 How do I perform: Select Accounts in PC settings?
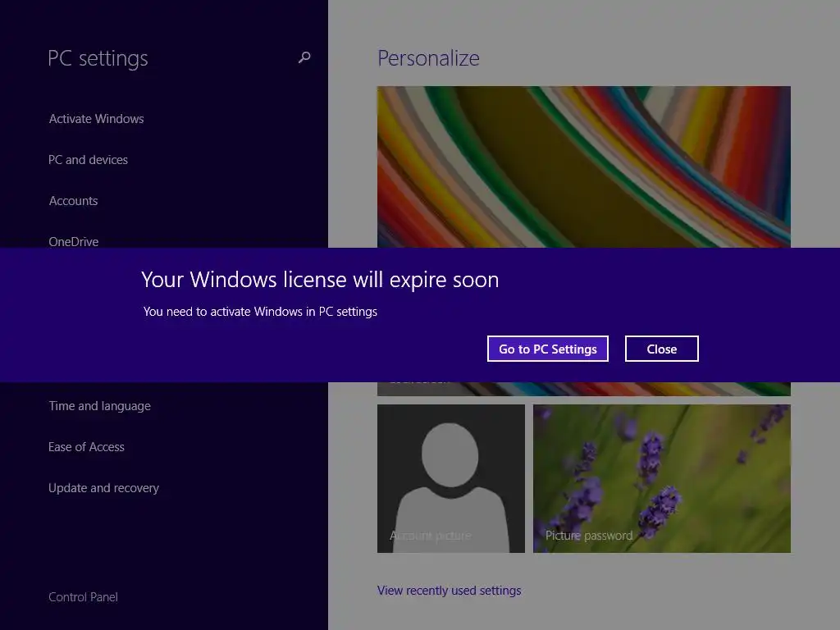(73, 201)
